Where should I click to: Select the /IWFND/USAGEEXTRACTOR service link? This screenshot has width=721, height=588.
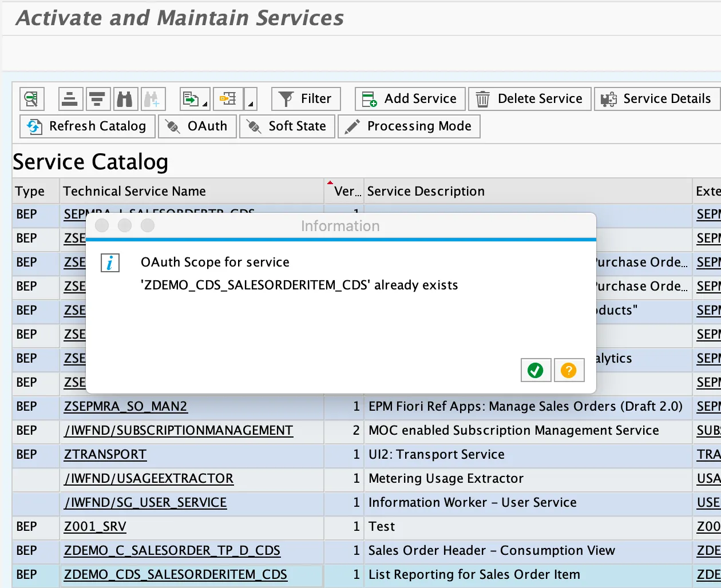tap(149, 479)
